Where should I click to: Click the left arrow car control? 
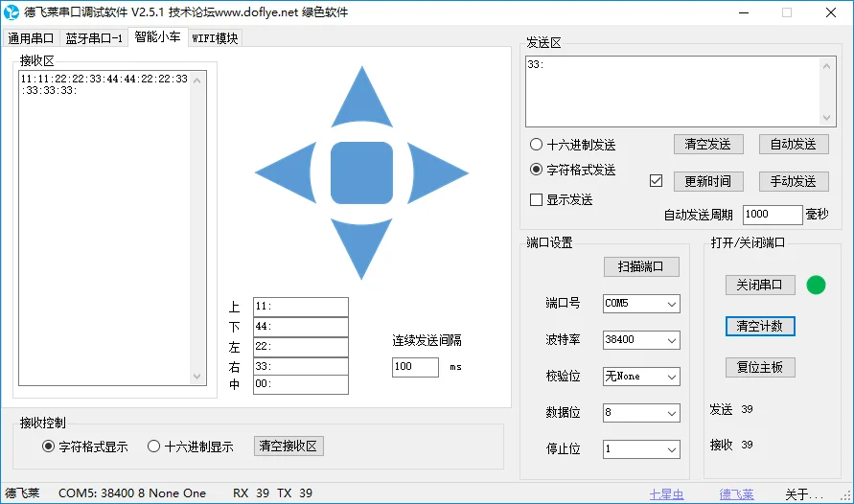(289, 172)
